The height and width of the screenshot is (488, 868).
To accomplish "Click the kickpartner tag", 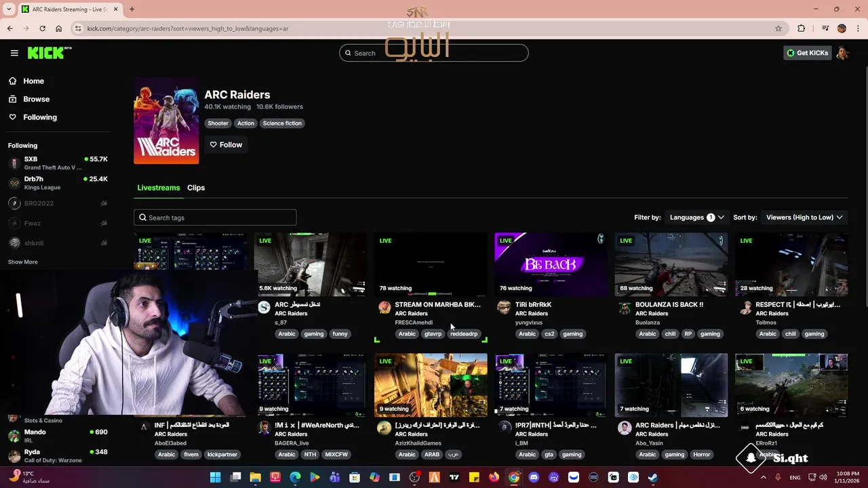I will point(222,454).
